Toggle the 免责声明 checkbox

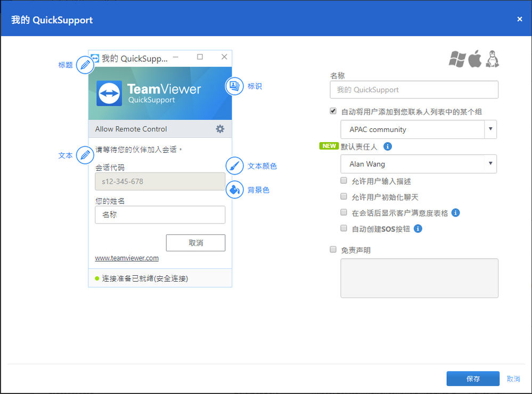(x=333, y=249)
